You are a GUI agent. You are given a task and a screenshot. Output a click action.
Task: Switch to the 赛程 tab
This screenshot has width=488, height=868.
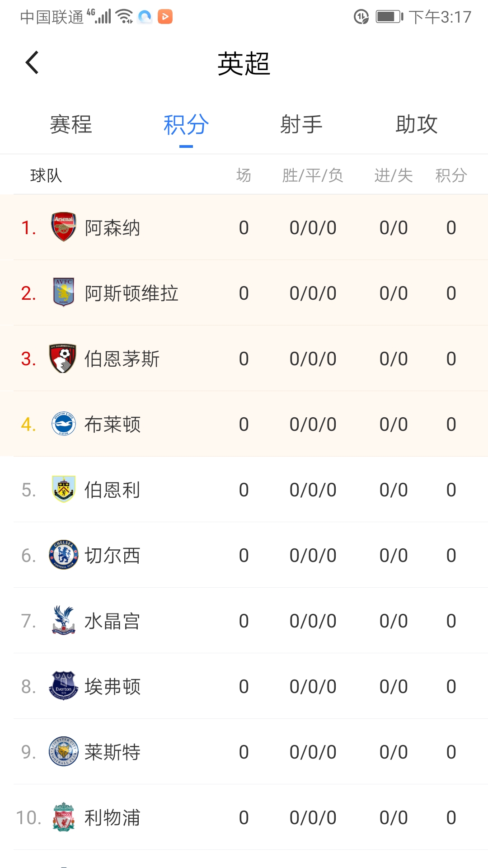click(71, 125)
